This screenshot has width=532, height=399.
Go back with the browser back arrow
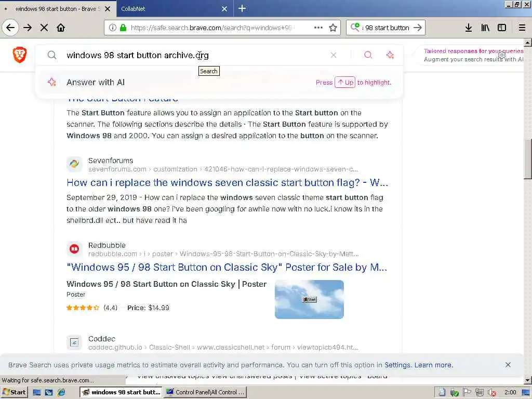[10, 28]
